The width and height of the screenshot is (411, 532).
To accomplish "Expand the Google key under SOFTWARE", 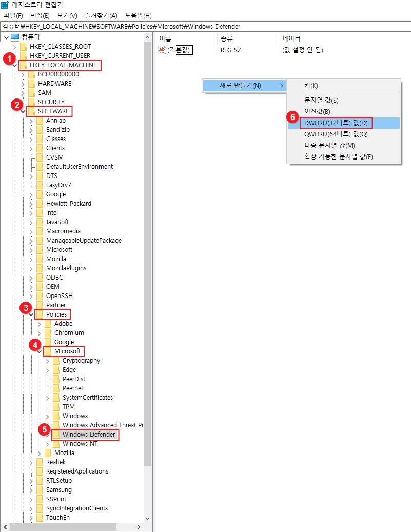I will (31, 195).
